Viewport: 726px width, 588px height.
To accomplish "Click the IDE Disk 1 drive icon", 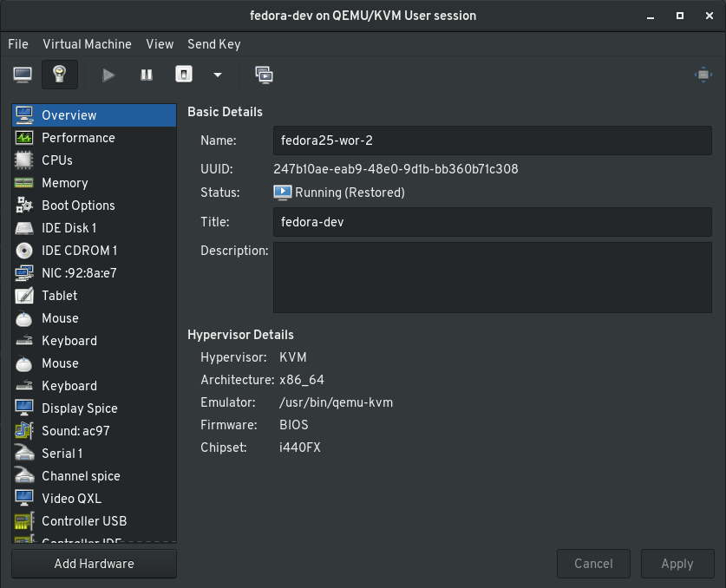I will point(24,228).
